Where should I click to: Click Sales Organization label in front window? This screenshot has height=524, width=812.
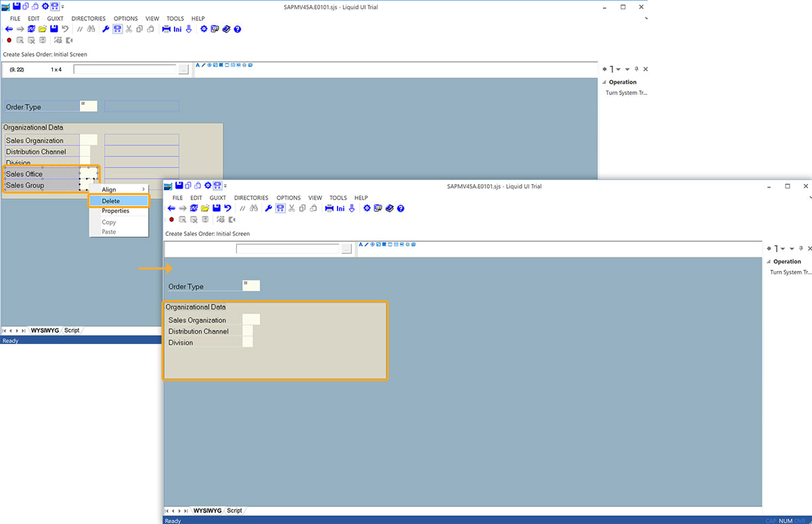click(197, 320)
